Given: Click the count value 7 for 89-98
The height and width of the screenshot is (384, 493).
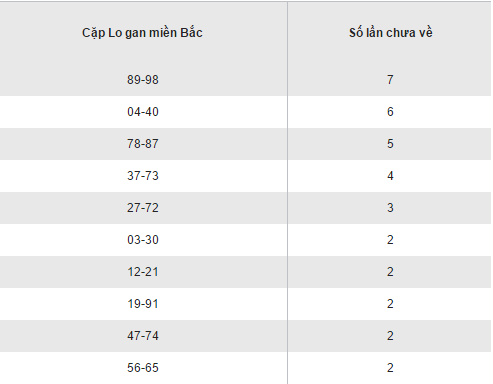Looking at the screenshot, I should click(x=390, y=80).
